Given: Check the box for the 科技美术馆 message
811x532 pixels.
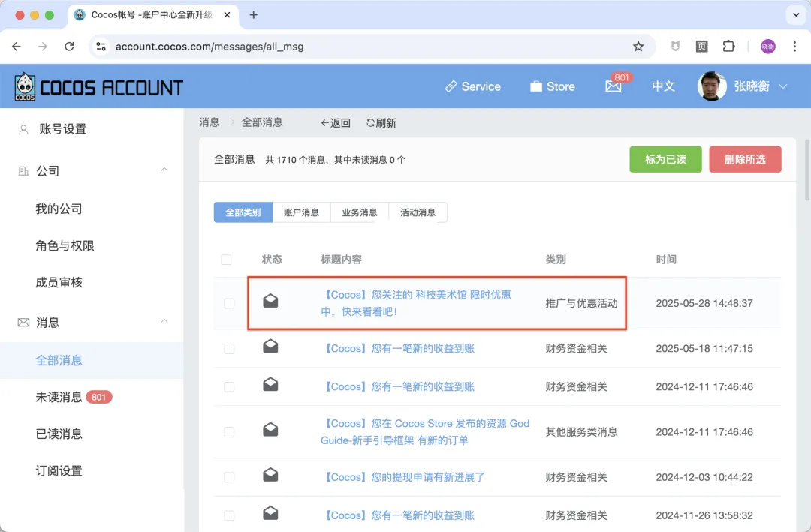Looking at the screenshot, I should click(x=229, y=303).
